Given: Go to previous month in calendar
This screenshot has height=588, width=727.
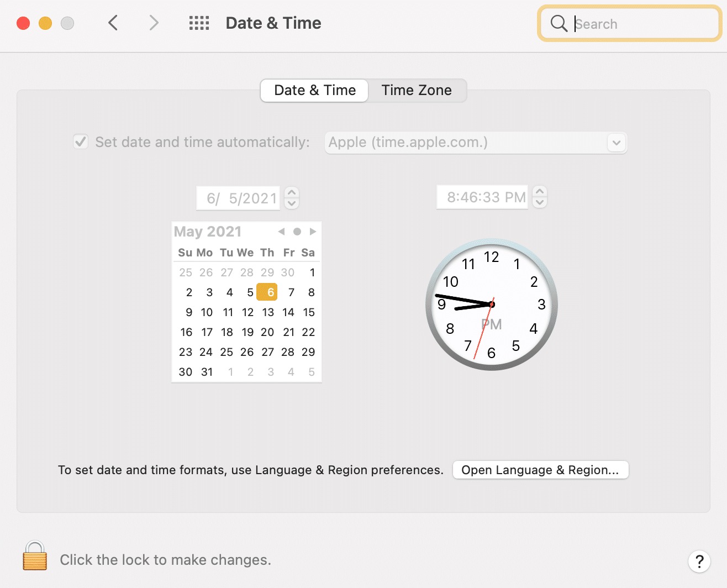Looking at the screenshot, I should pyautogui.click(x=282, y=232).
